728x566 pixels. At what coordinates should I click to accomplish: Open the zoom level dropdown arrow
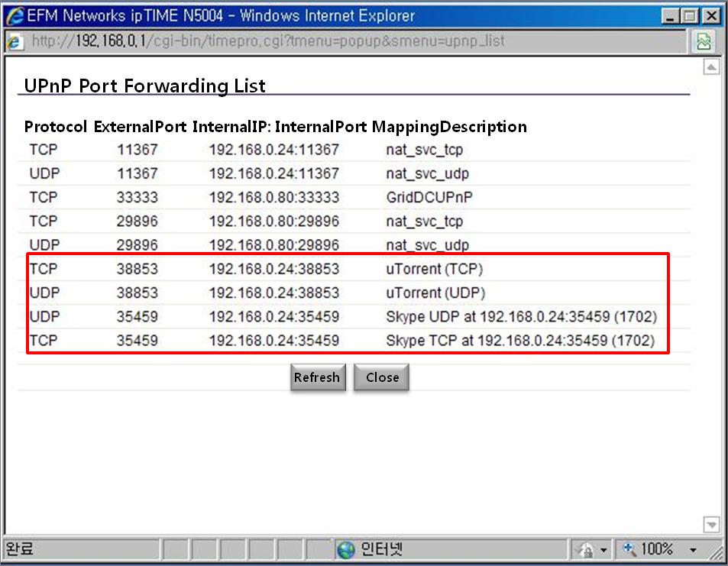693,550
